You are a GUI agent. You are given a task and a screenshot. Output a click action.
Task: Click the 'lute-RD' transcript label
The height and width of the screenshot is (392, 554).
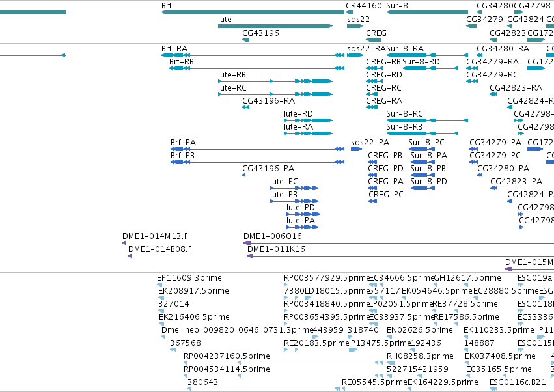(298, 114)
